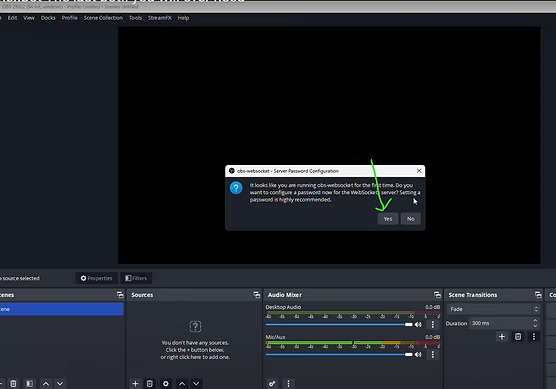Pop out the Scene Transitions dock
This screenshot has width=556, height=389.
(x=538, y=295)
